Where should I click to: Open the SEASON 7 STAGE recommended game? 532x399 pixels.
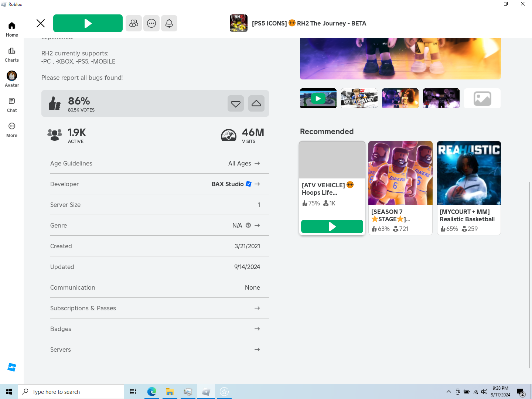[400, 188]
